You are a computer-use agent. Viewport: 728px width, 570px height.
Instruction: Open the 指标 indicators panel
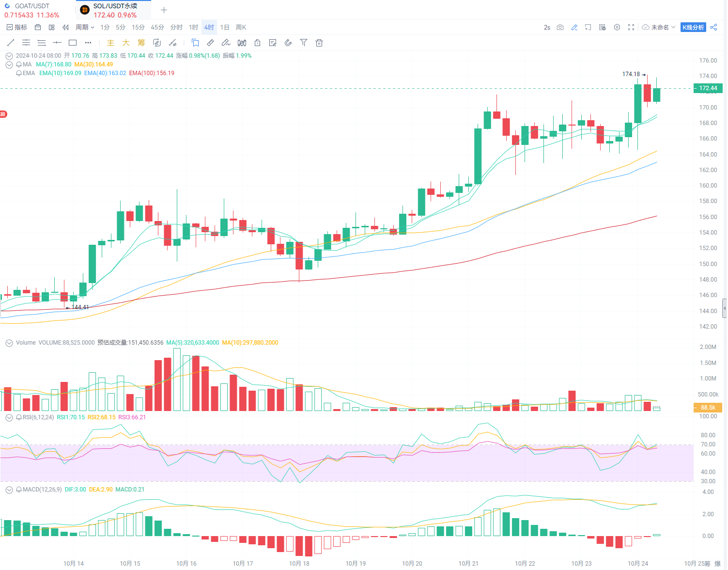click(x=17, y=27)
